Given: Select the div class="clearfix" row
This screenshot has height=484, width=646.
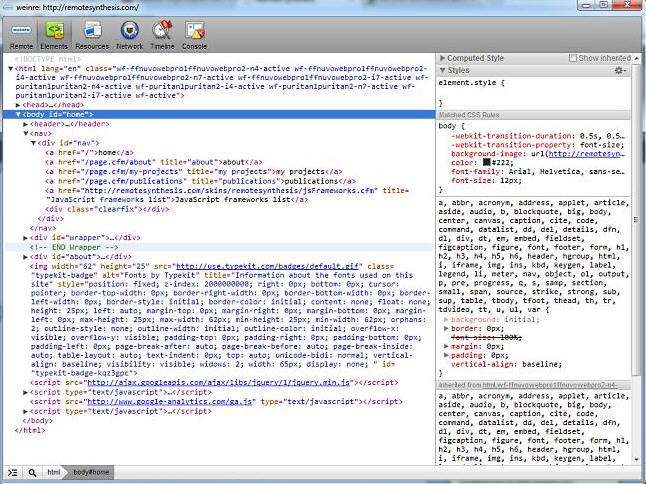Looking at the screenshot, I should 107,209.
